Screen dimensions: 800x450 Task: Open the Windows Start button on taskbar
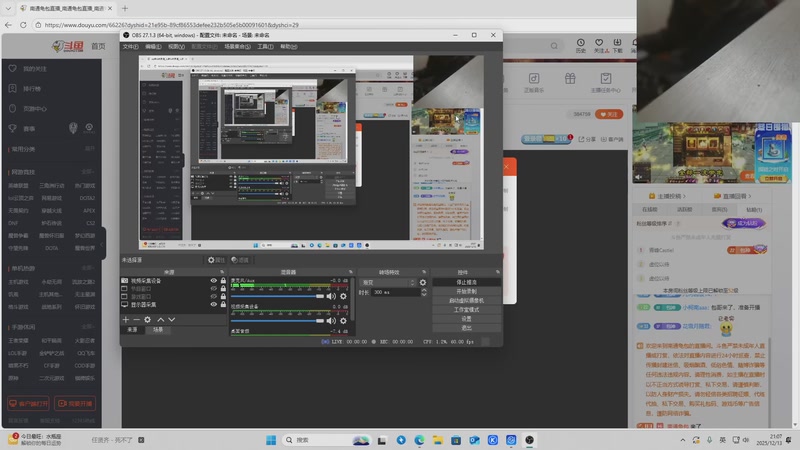tap(269, 439)
